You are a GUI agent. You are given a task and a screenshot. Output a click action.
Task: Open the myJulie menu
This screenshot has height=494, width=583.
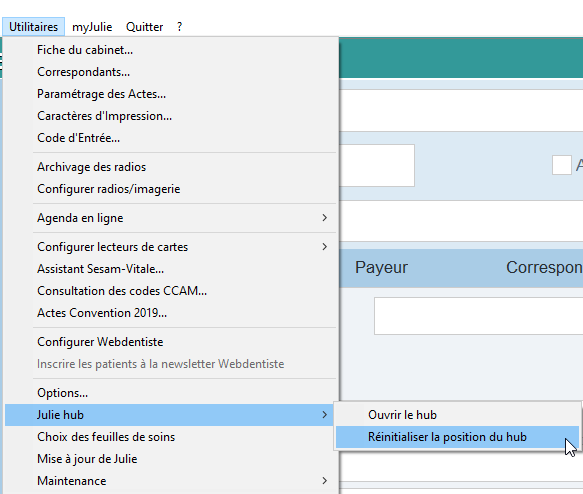pos(92,27)
